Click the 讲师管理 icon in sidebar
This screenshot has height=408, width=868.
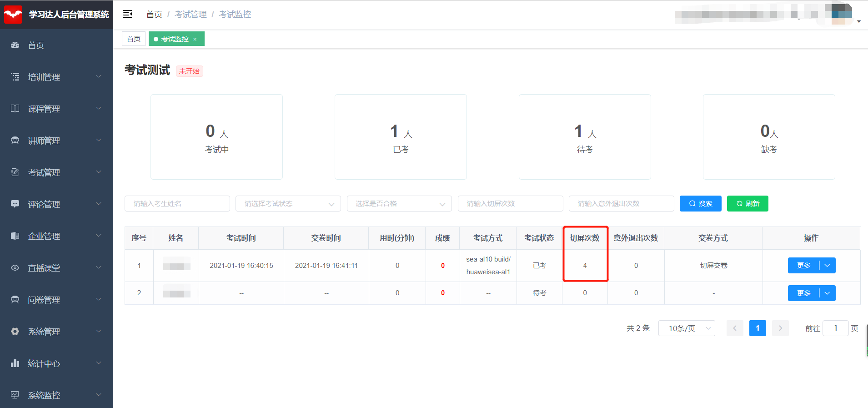click(15, 141)
